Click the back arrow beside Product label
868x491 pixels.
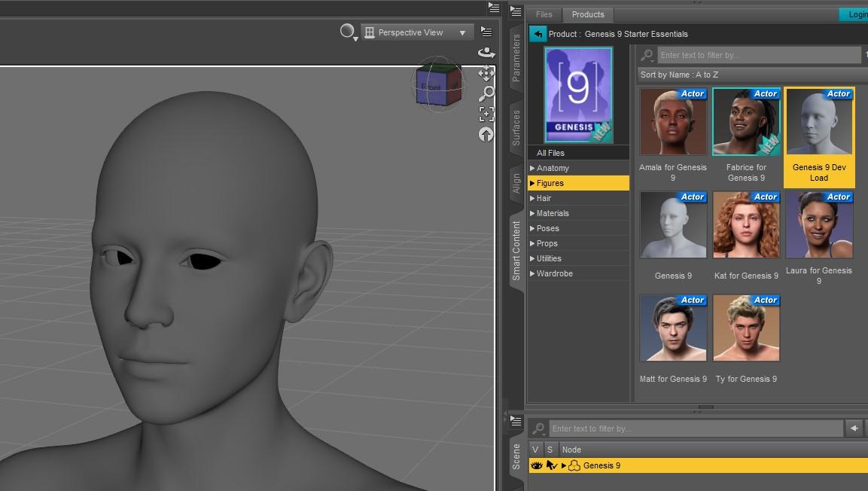pos(538,34)
